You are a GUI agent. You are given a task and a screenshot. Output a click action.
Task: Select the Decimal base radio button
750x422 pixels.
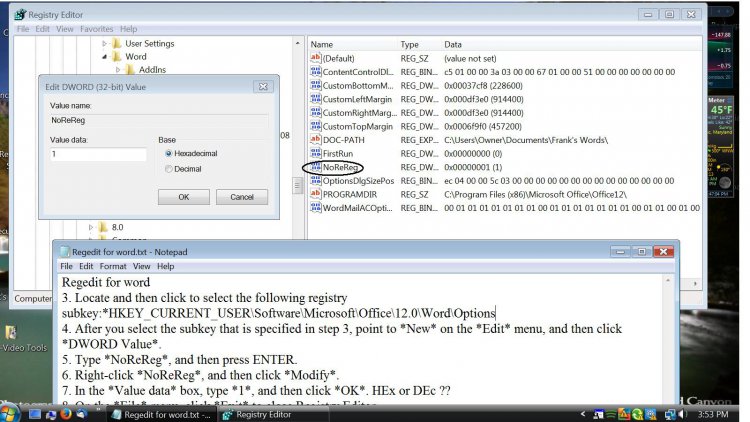pos(167,169)
